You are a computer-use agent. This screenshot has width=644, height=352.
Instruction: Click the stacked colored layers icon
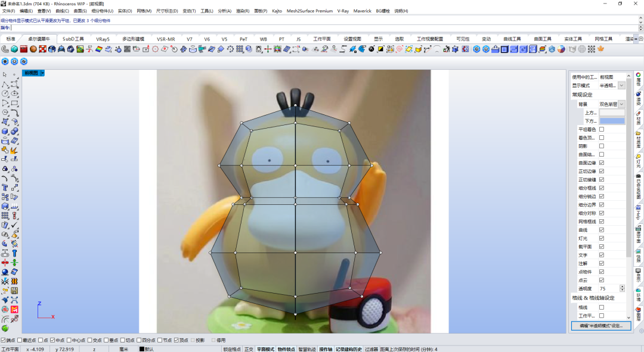tap(542, 49)
